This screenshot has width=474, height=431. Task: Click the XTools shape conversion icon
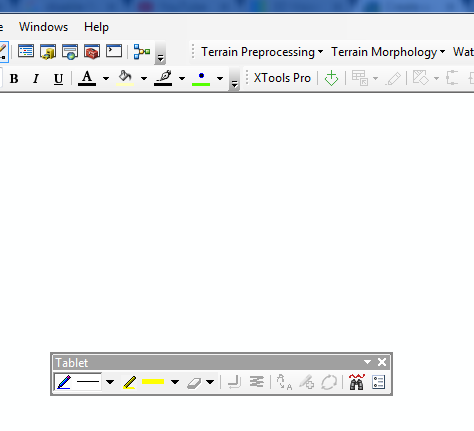point(421,78)
